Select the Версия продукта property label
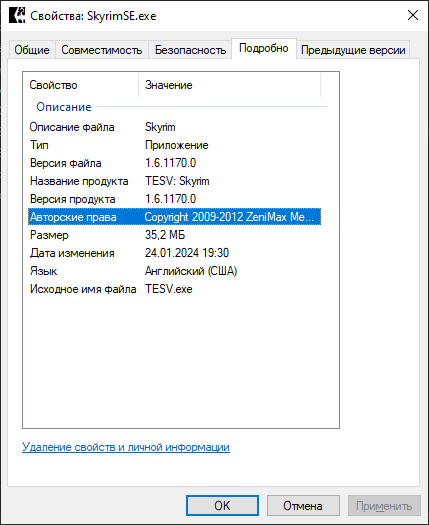Screen dimensions: 429x525 [x=73, y=199]
